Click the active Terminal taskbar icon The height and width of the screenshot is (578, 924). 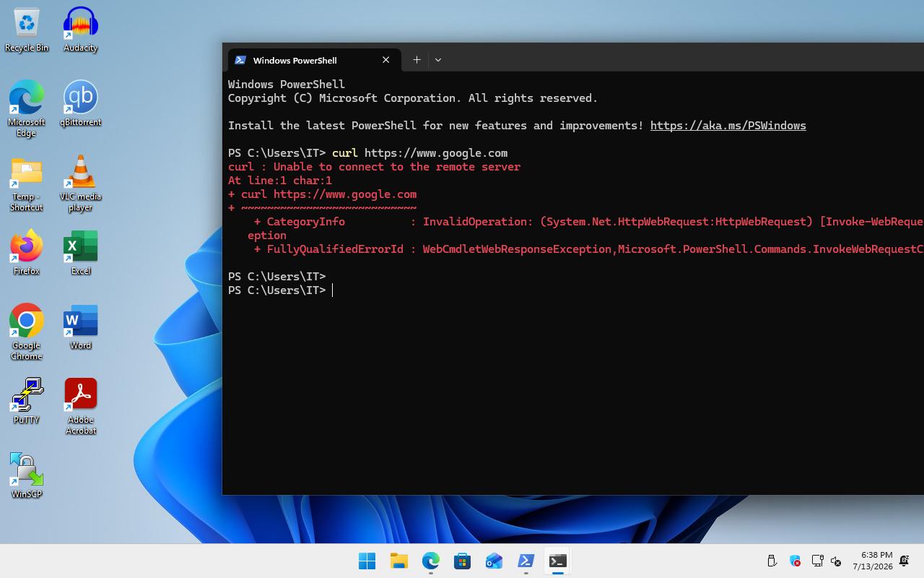click(x=557, y=561)
